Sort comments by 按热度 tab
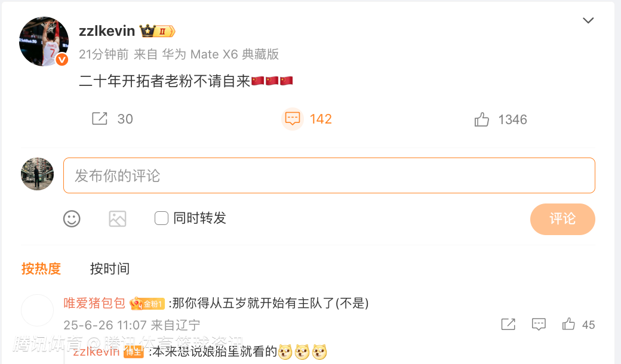 tap(41, 269)
